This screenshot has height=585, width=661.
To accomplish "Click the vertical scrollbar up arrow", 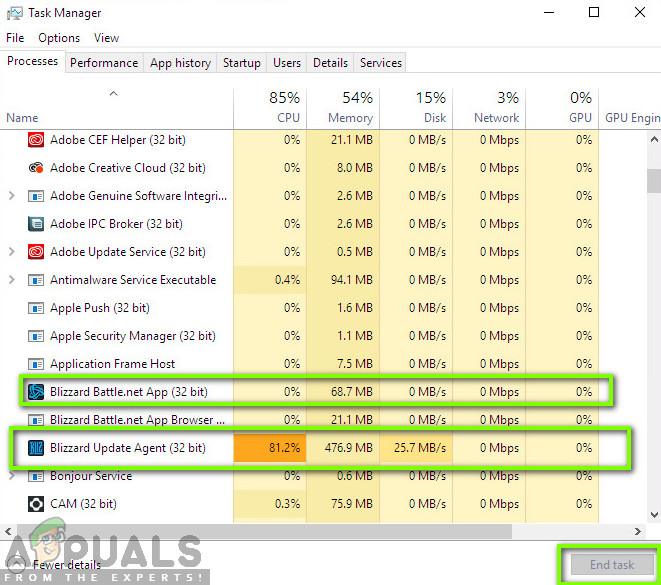I will (654, 139).
